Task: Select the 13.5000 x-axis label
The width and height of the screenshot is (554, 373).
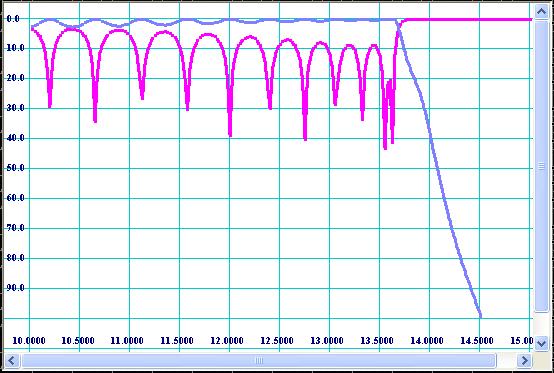Action: [x=377, y=341]
